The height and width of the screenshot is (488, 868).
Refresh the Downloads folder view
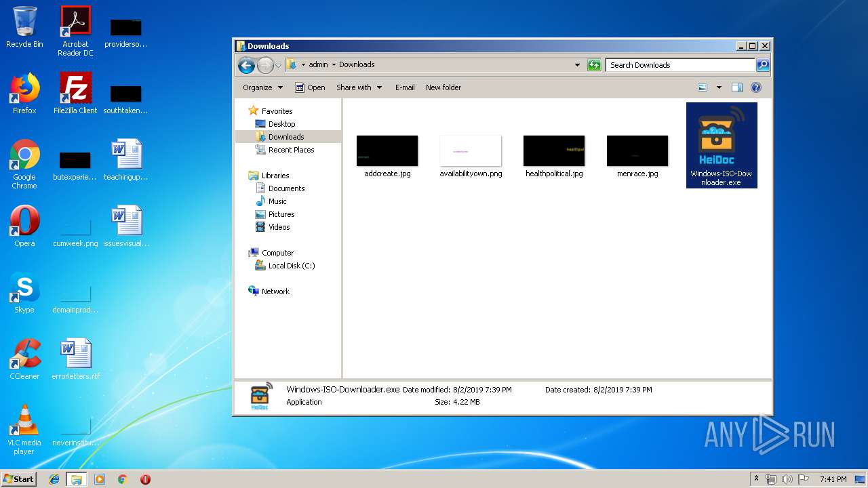[594, 65]
